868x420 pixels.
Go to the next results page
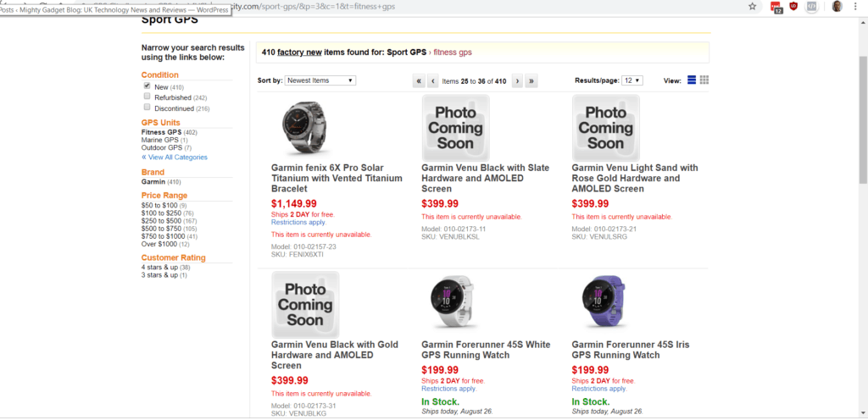click(x=517, y=81)
